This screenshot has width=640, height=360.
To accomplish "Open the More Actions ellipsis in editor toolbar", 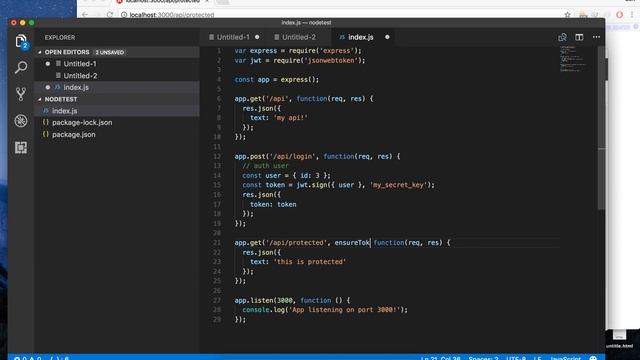I will [x=596, y=37].
